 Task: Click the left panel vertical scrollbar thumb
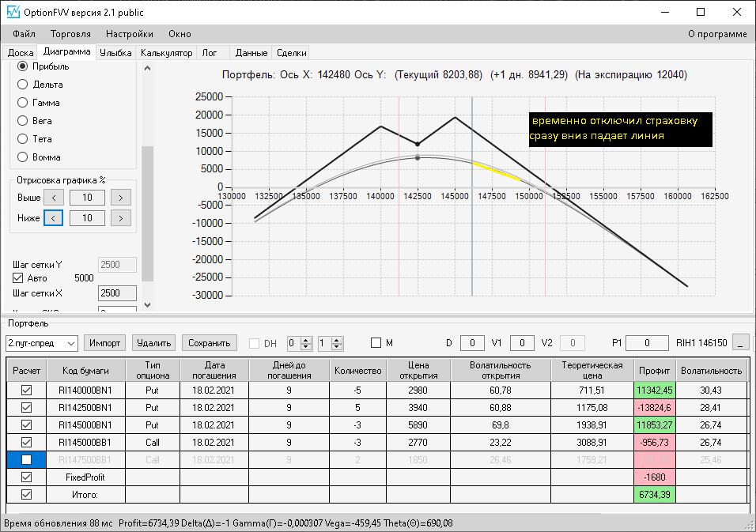148,213
